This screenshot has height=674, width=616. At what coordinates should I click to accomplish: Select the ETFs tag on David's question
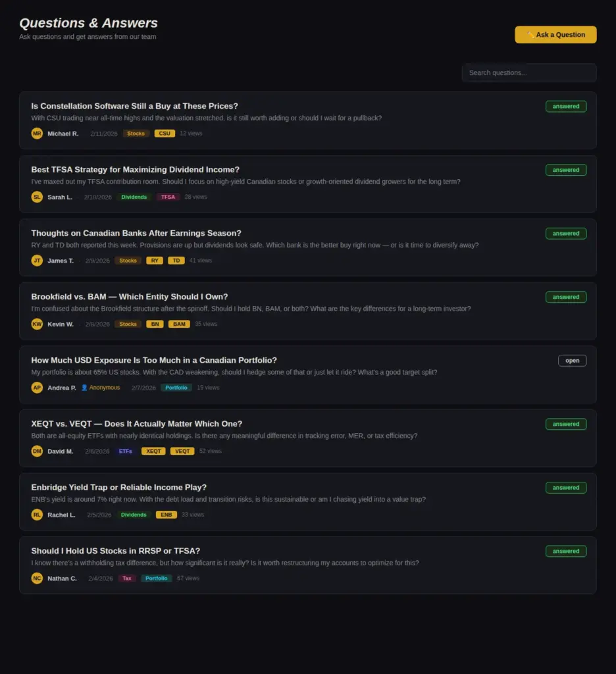[x=125, y=451]
